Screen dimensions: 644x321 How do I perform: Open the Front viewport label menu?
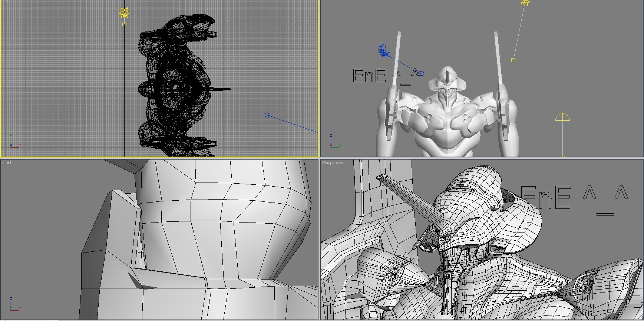7,163
